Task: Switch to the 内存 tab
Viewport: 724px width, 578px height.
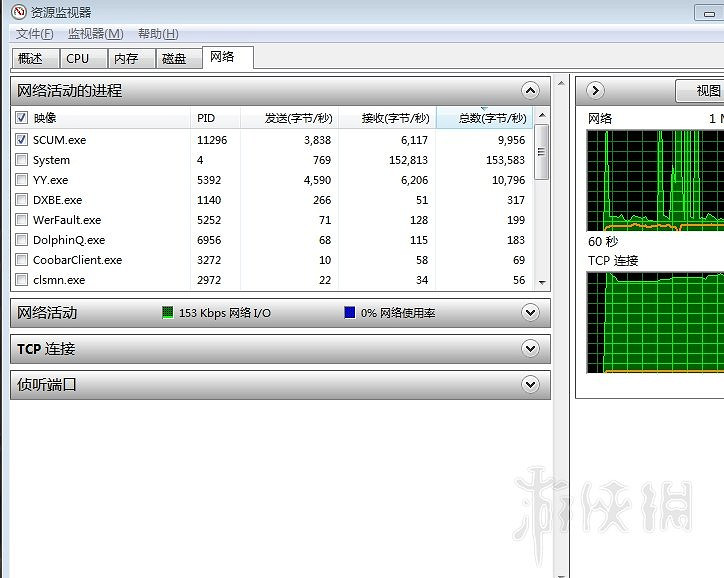Action: click(126, 59)
